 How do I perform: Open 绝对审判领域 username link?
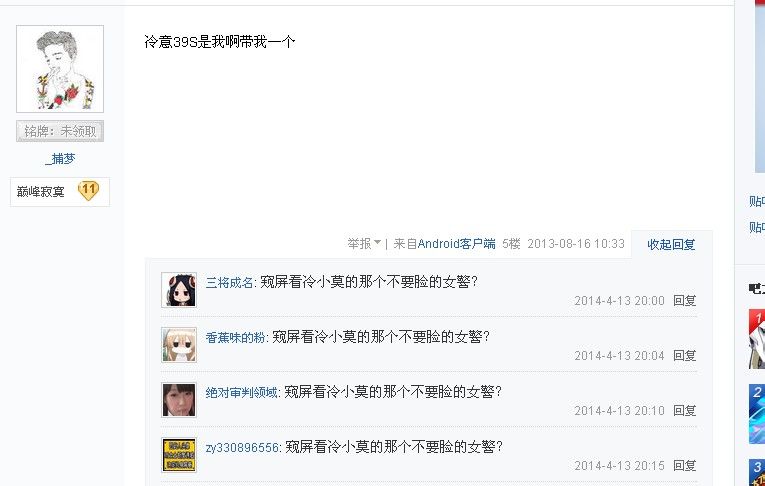241,392
